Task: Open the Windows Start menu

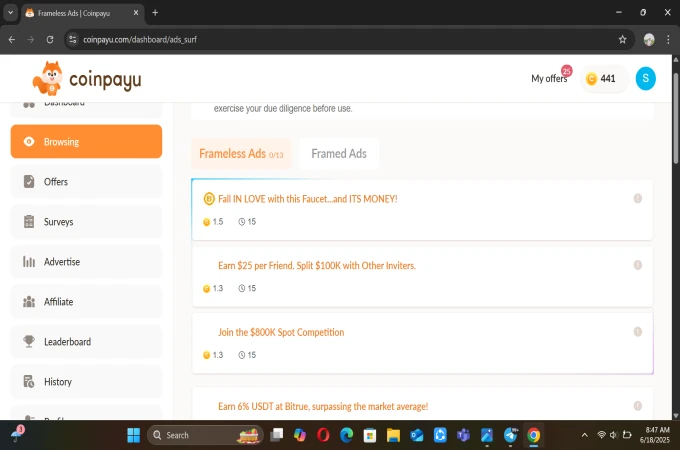Action: click(x=134, y=435)
